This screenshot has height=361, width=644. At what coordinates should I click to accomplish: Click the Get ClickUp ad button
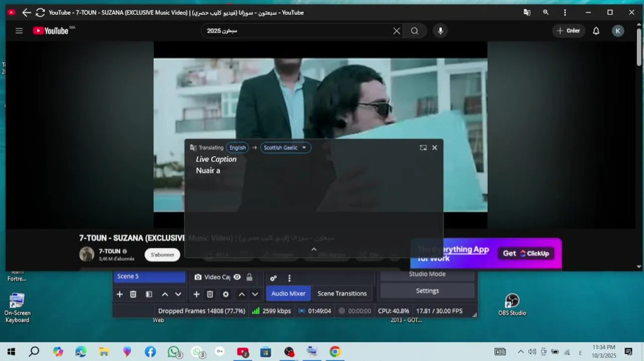click(526, 253)
